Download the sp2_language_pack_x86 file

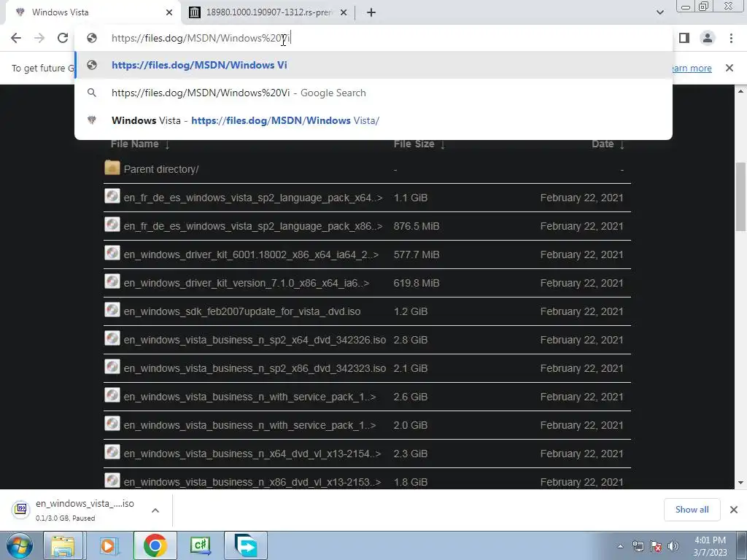253,226
